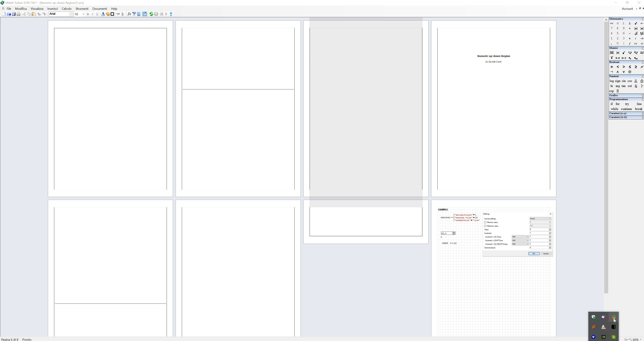Image resolution: width=644 pixels, height=341 pixels.
Task: Click the Decimal places stepper up arrow
Action: point(550,247)
